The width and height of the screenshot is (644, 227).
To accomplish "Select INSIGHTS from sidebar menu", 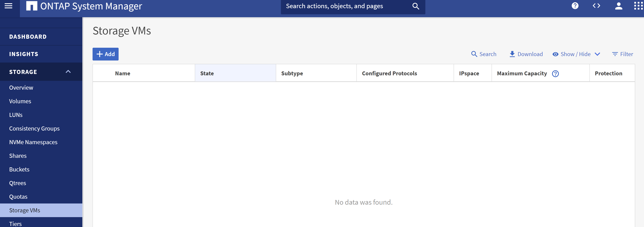I will tap(23, 54).
